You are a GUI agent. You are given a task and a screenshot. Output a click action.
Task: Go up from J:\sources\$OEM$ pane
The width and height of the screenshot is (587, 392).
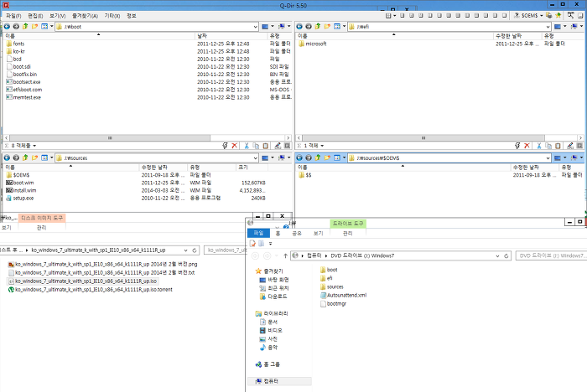[x=318, y=157]
